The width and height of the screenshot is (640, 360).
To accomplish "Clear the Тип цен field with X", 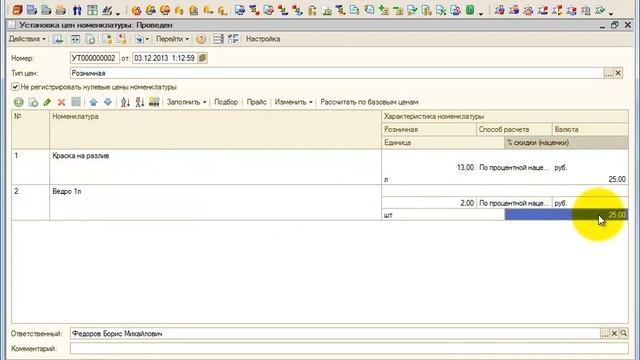I will point(618,73).
